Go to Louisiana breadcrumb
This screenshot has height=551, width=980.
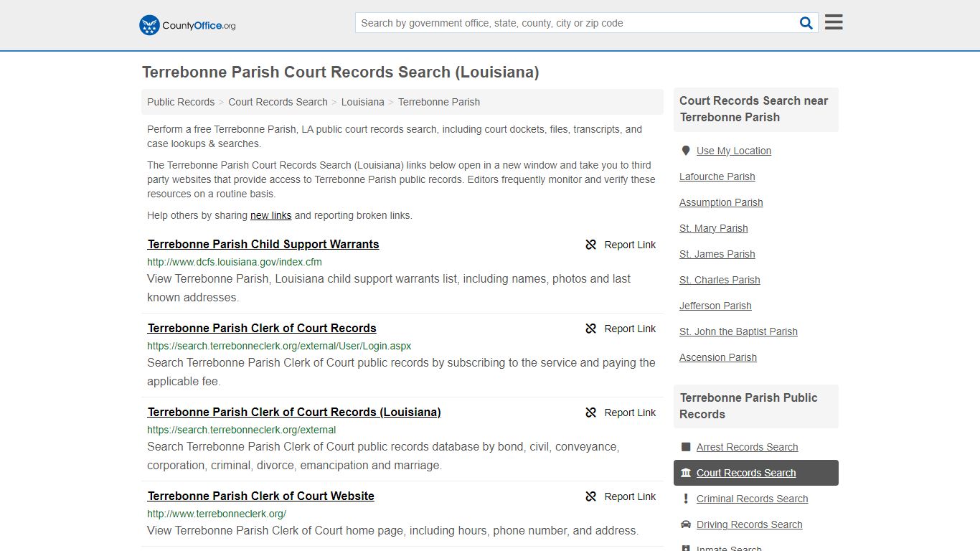(363, 102)
